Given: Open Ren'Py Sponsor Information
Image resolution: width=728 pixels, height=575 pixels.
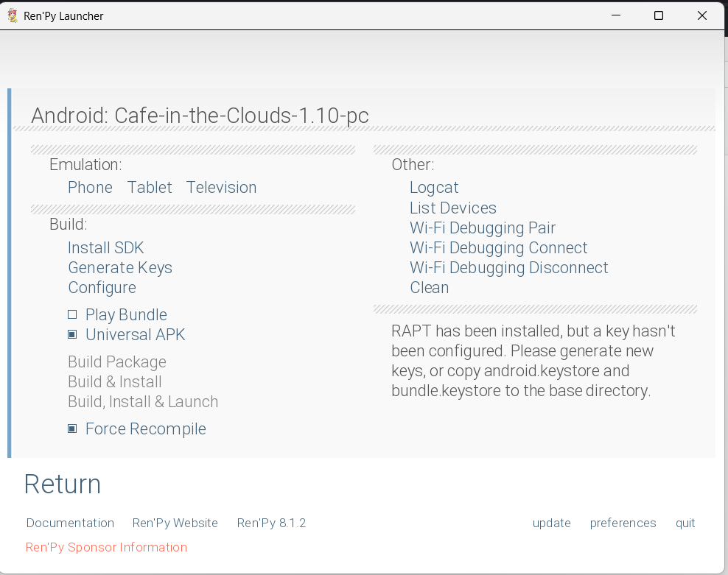Looking at the screenshot, I should pyautogui.click(x=106, y=547).
